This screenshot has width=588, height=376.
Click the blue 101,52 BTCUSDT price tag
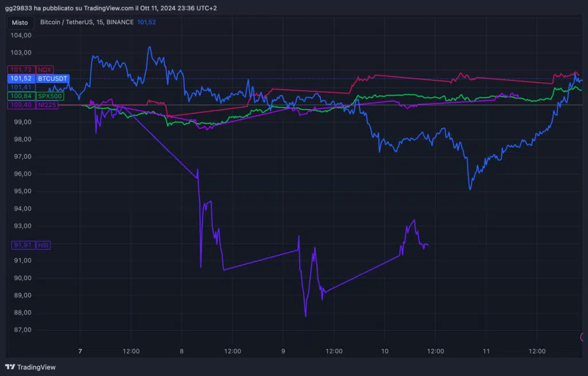(x=21, y=78)
